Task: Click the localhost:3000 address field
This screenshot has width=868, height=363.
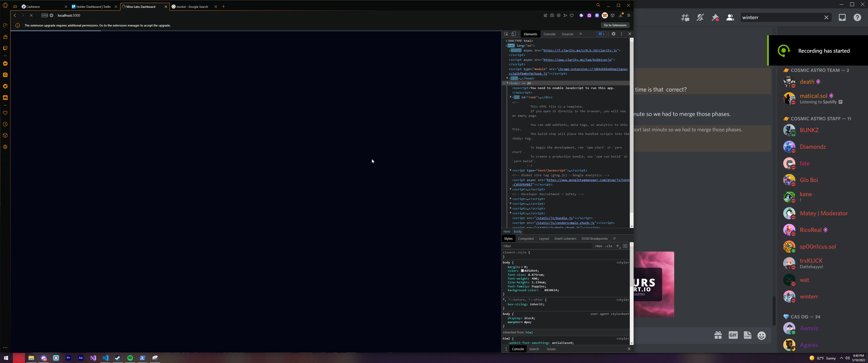Action: point(69,15)
